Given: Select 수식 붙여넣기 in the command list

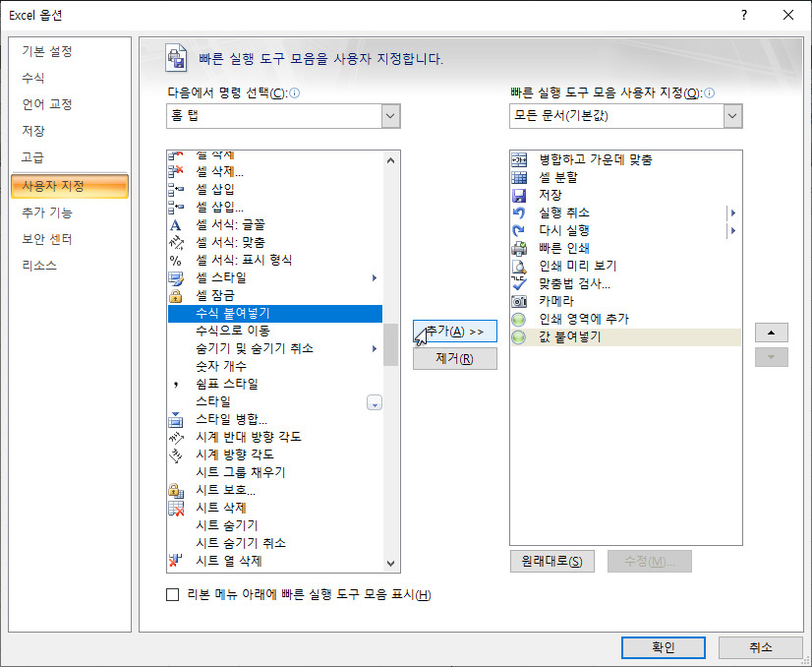Looking at the screenshot, I should click(x=275, y=314).
